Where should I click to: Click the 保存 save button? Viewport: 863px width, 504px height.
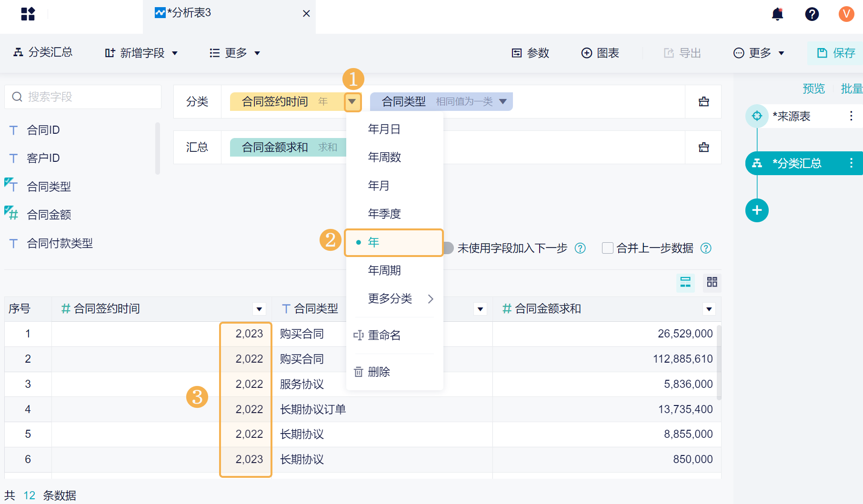point(836,53)
